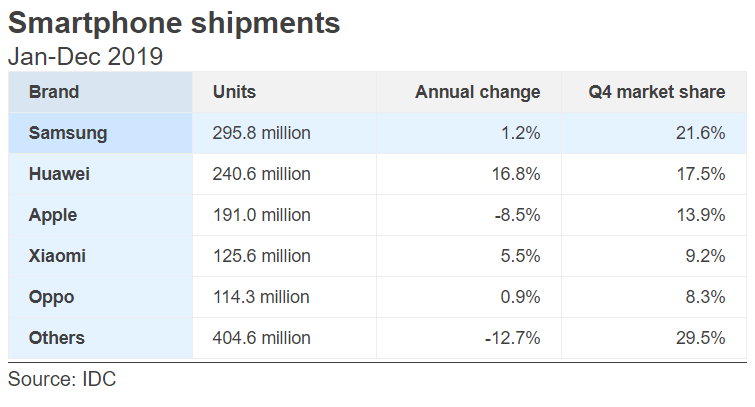Click the Source: IDC footnote

63,380
